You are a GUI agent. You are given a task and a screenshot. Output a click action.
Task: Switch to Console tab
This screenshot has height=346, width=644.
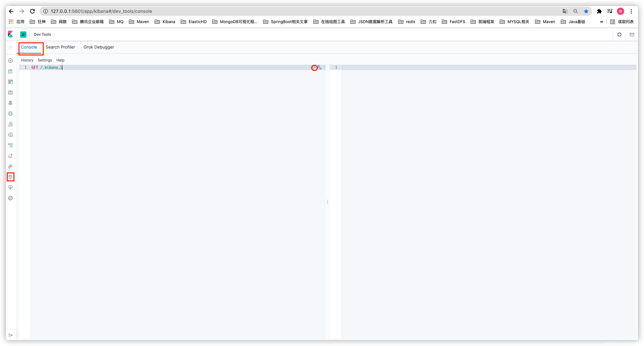pyautogui.click(x=29, y=47)
